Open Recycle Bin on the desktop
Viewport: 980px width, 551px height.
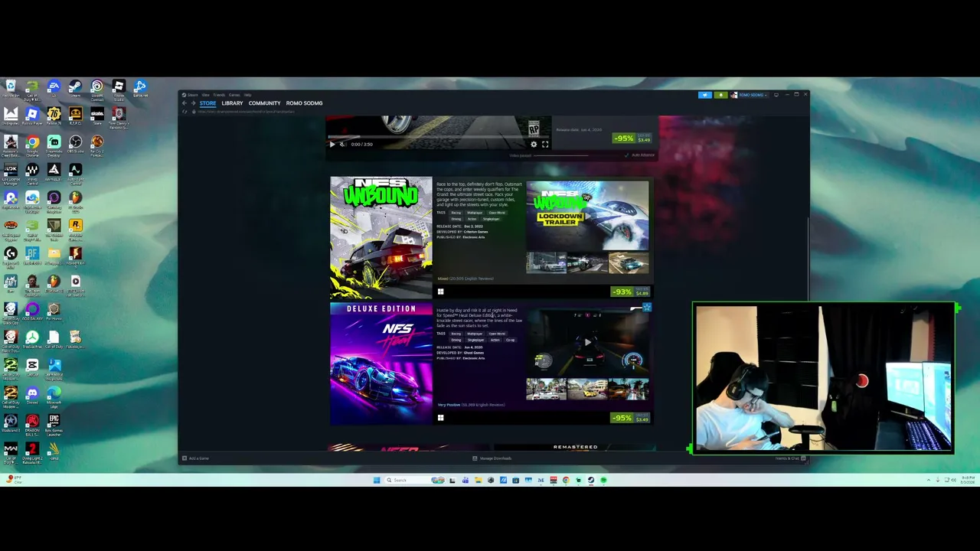tap(11, 89)
